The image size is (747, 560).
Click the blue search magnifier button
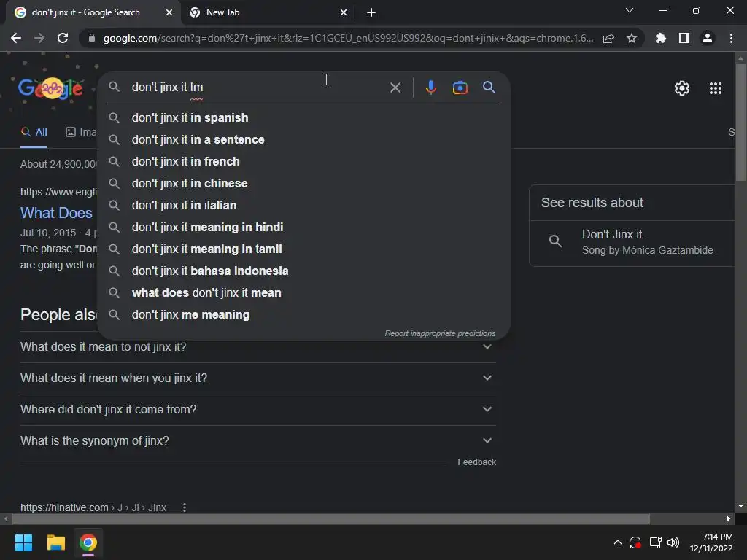(489, 87)
